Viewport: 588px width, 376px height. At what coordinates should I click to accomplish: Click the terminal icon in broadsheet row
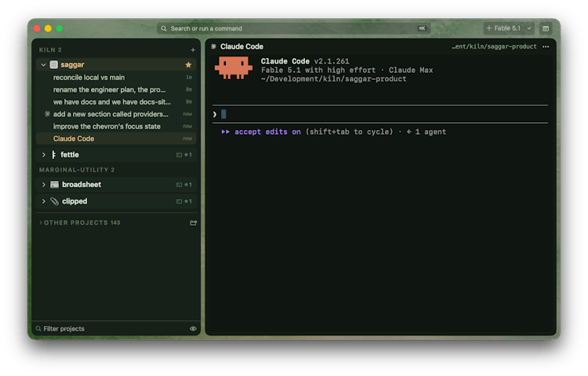[179, 185]
